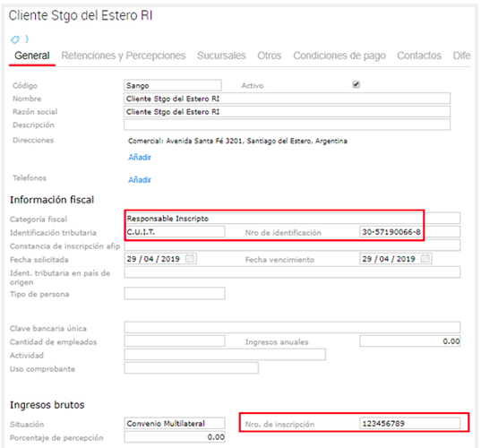Open the Otros tab
481x448 pixels.
(x=270, y=56)
